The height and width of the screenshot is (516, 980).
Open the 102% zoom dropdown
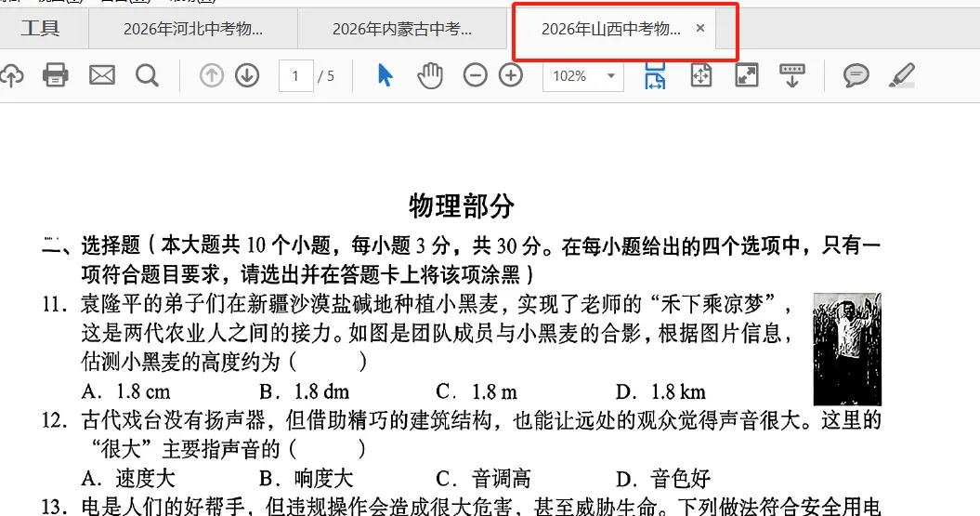click(x=583, y=76)
